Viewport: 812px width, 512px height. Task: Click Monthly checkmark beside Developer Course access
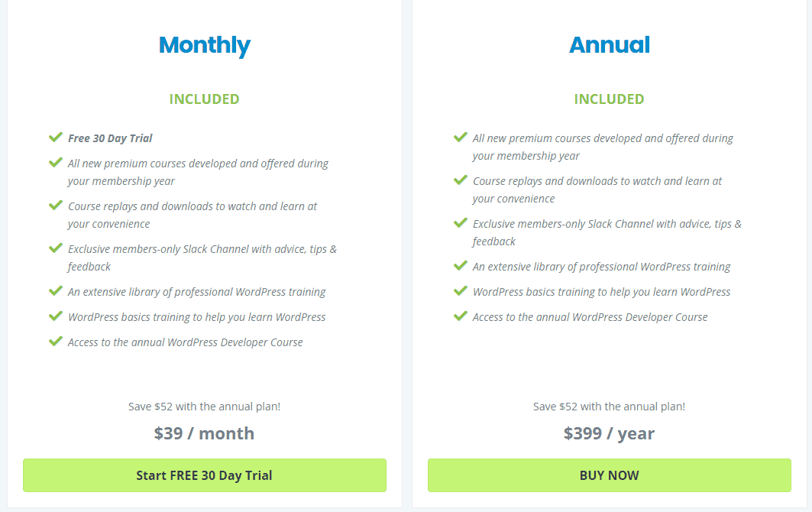tap(56, 342)
